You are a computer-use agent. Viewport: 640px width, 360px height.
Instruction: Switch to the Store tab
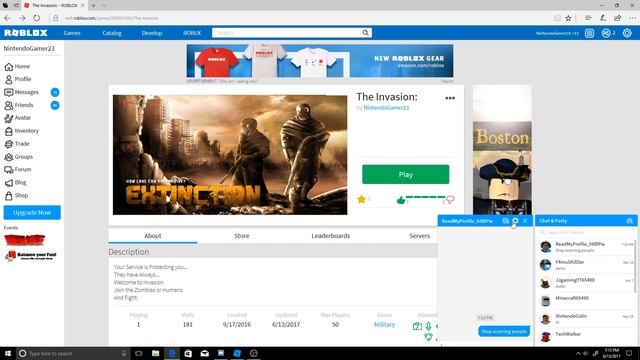[x=242, y=236]
